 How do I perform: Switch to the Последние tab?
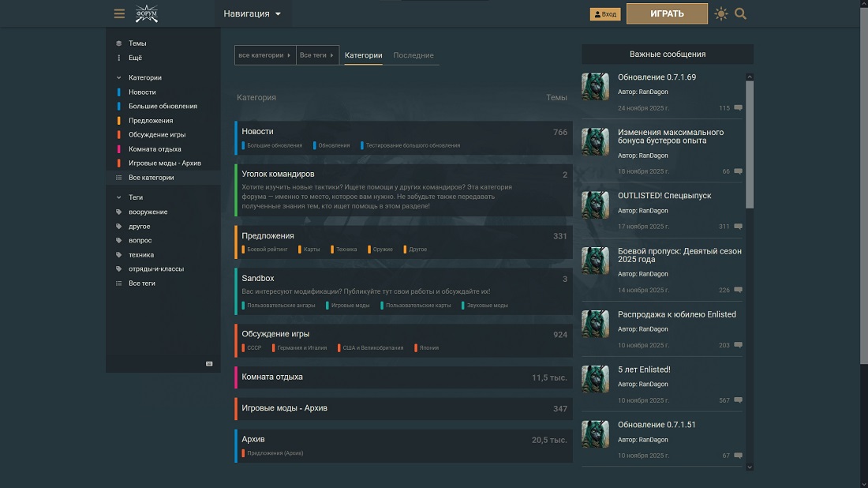pyautogui.click(x=413, y=55)
